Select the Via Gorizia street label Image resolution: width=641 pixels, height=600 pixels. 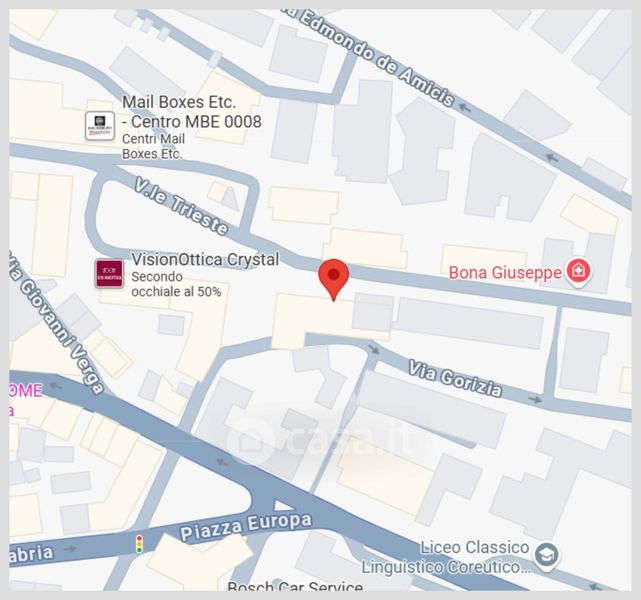(x=455, y=379)
